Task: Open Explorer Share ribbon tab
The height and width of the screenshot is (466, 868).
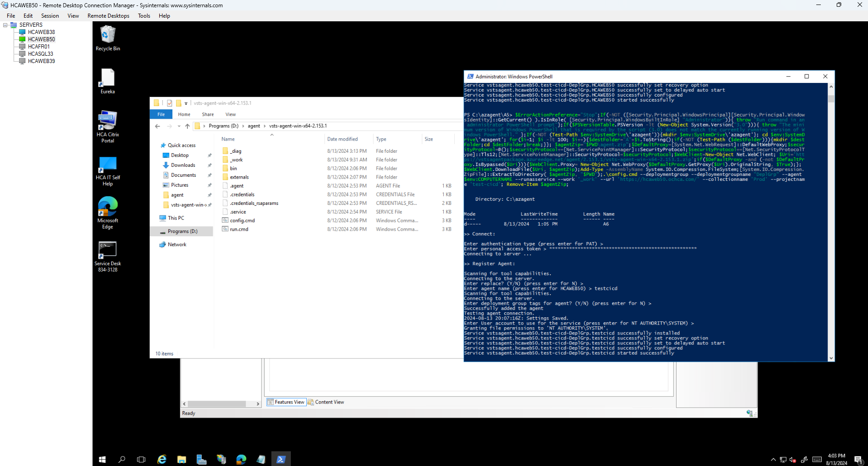Action: point(208,114)
